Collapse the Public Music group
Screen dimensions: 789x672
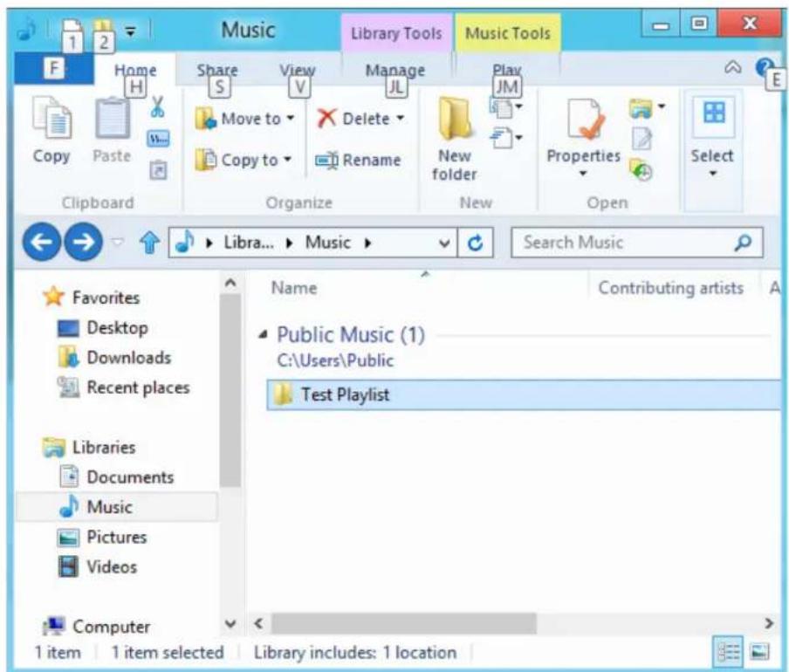263,334
